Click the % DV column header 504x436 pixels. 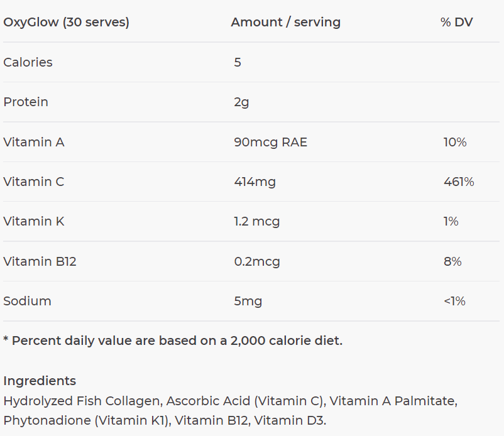pyautogui.click(x=456, y=22)
